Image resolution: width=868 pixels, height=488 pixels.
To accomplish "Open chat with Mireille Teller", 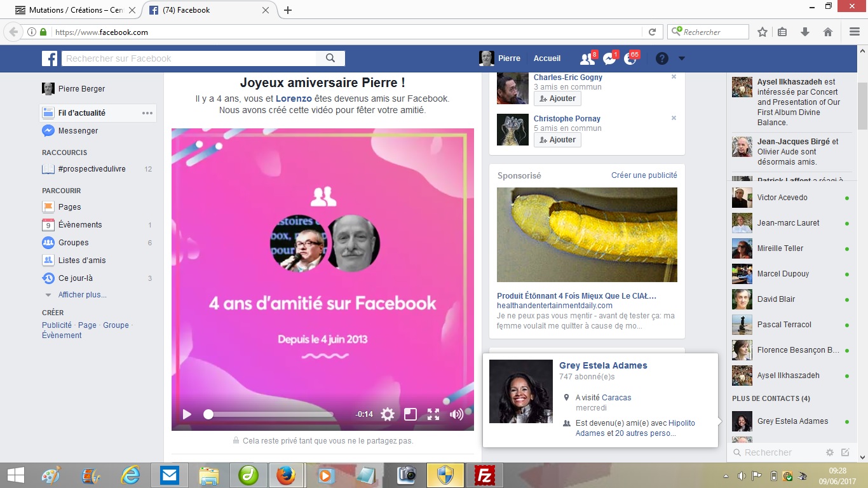I will point(791,248).
